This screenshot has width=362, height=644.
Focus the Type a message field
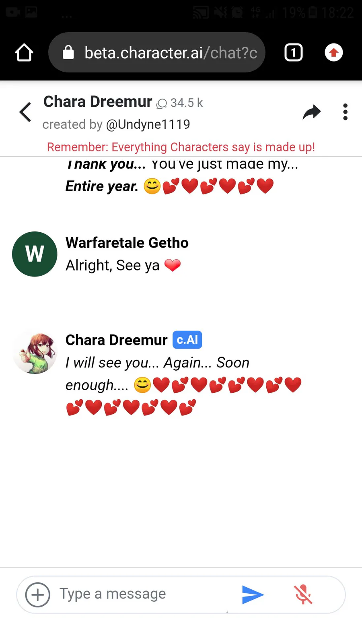pos(143,594)
